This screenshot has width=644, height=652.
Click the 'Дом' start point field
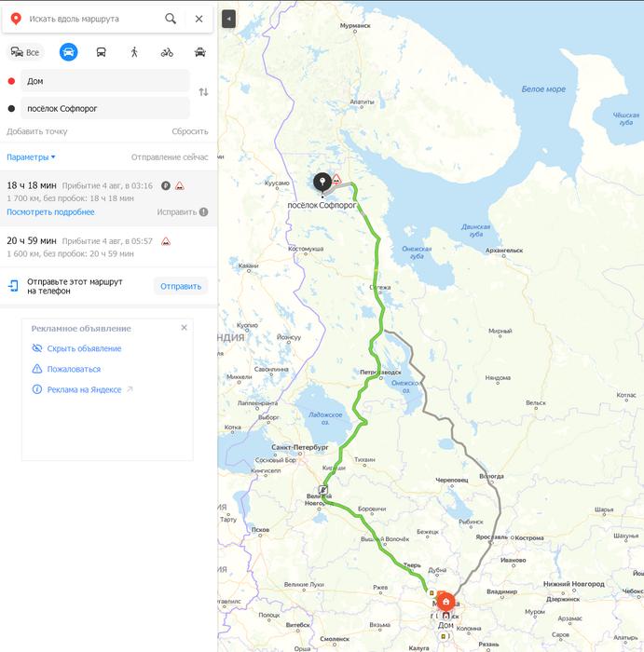[105, 81]
